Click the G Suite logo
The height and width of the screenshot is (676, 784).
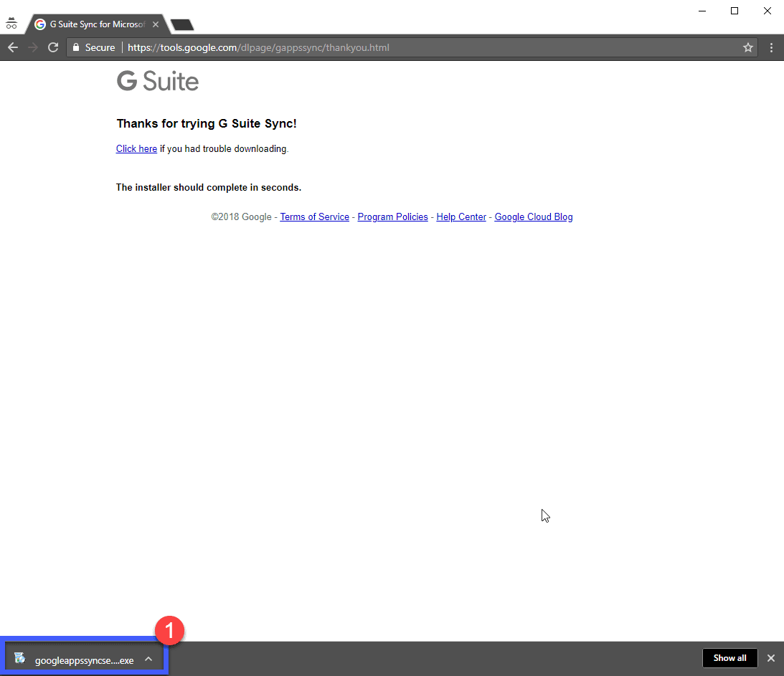tap(158, 81)
